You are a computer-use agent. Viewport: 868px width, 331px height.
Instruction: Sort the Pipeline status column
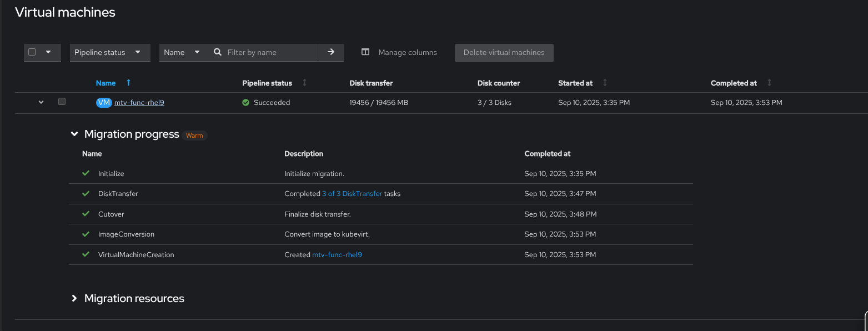pos(304,83)
